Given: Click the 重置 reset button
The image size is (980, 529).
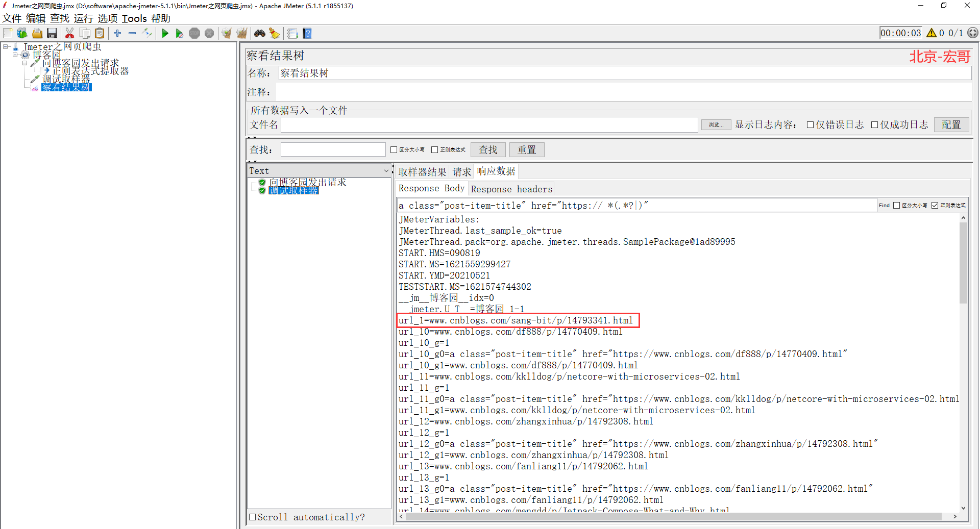Looking at the screenshot, I should click(x=527, y=149).
